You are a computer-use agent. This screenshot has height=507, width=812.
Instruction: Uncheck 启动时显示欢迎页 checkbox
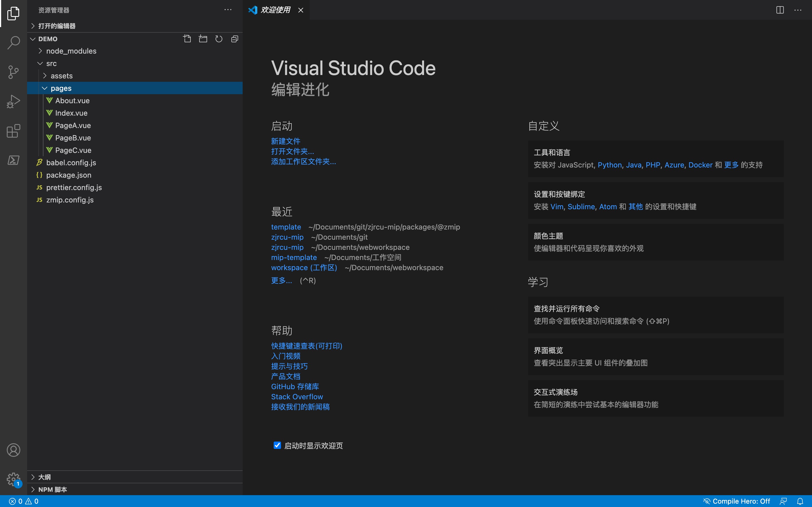pyautogui.click(x=277, y=445)
